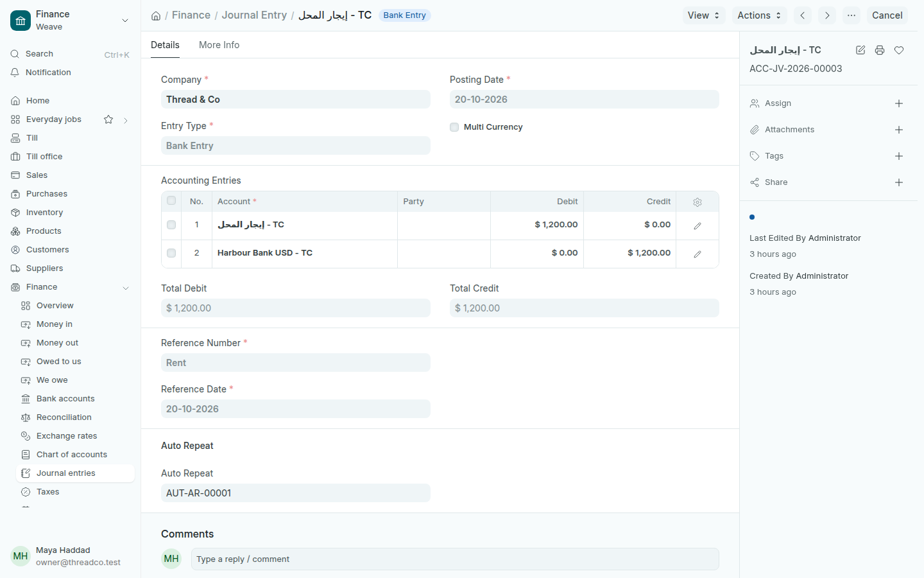This screenshot has width=924, height=578.
Task: Open Journal entries in sidebar
Action: click(76, 473)
